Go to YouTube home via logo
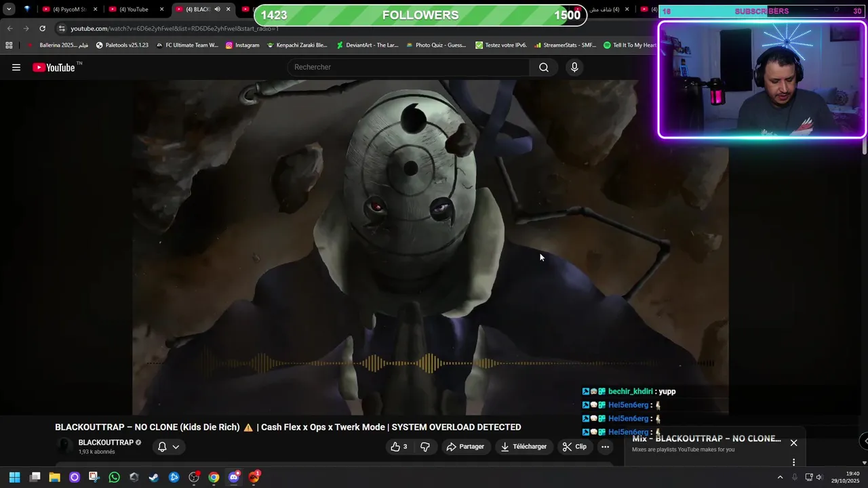Image resolution: width=868 pixels, height=488 pixels. click(54, 67)
